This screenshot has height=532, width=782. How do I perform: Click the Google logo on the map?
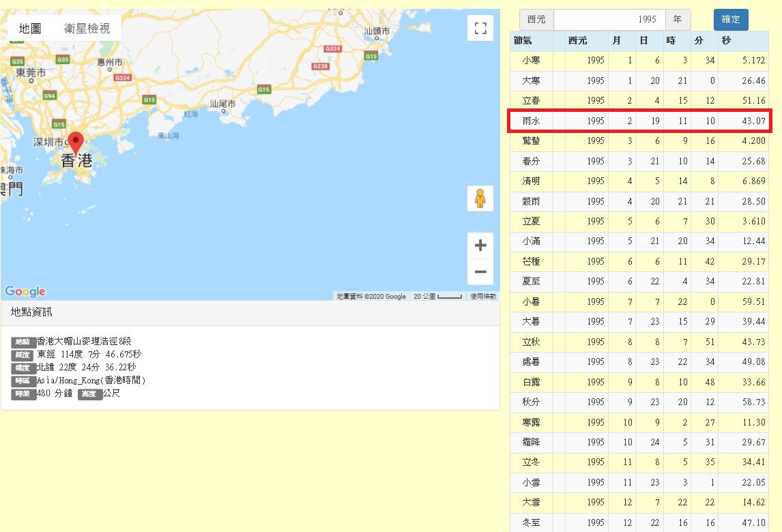[25, 291]
